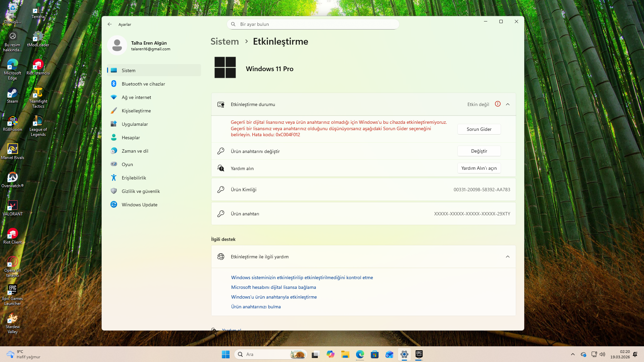Click the Bir ayar bulun search field
This screenshot has height=362, width=644.
(313, 24)
